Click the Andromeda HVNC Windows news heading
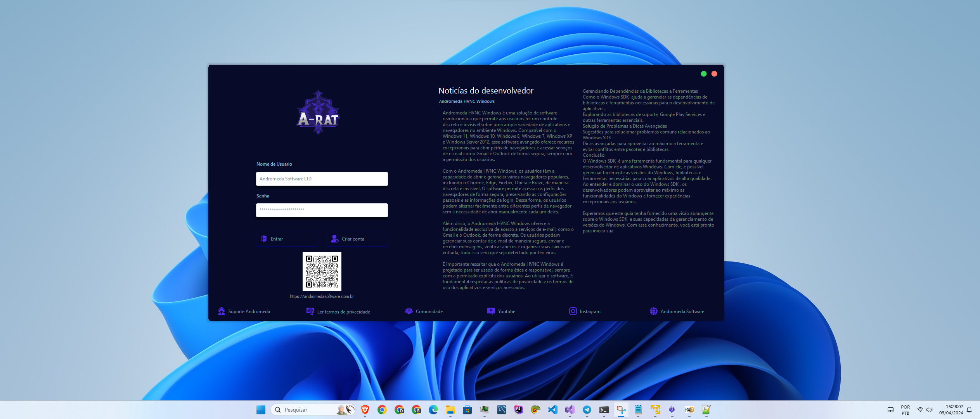 point(467,101)
